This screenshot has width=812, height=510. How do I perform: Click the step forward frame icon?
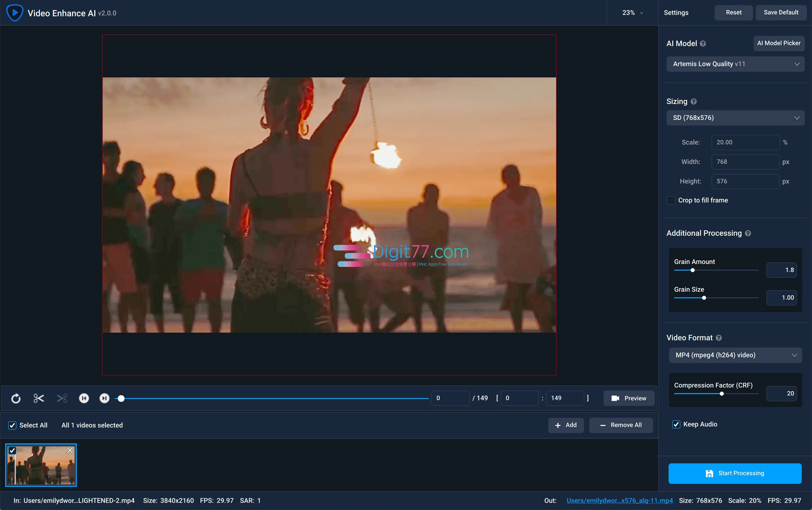point(104,398)
